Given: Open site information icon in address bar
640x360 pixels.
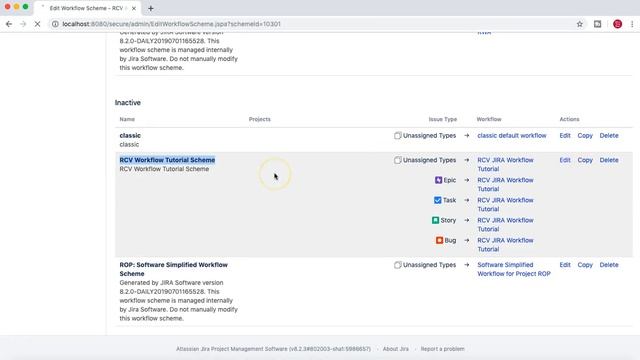Looking at the screenshot, I should click(x=55, y=24).
